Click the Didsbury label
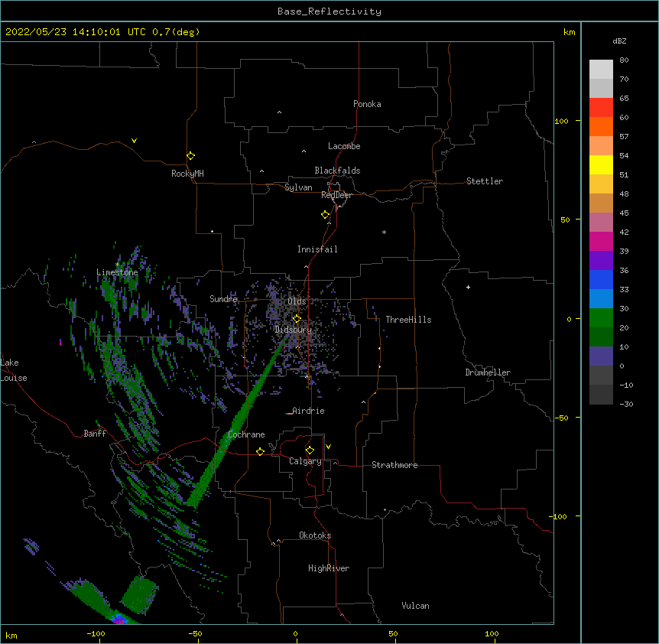 point(294,330)
